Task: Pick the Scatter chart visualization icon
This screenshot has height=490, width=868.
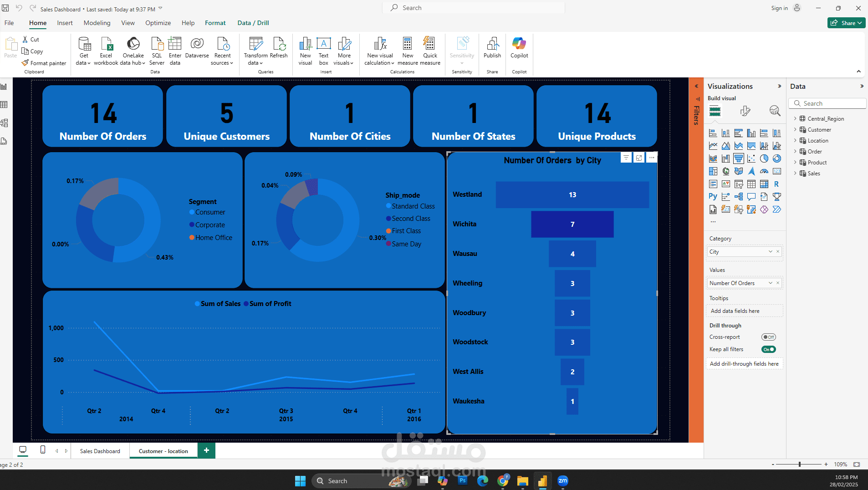Action: click(751, 158)
